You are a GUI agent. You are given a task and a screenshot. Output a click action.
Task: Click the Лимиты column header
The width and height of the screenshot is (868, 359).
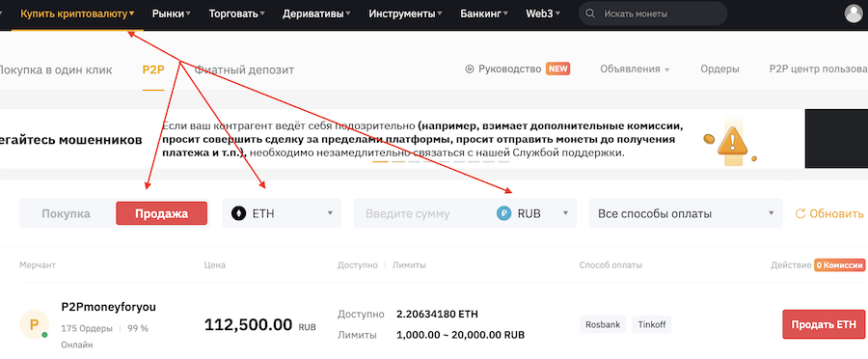click(x=409, y=265)
